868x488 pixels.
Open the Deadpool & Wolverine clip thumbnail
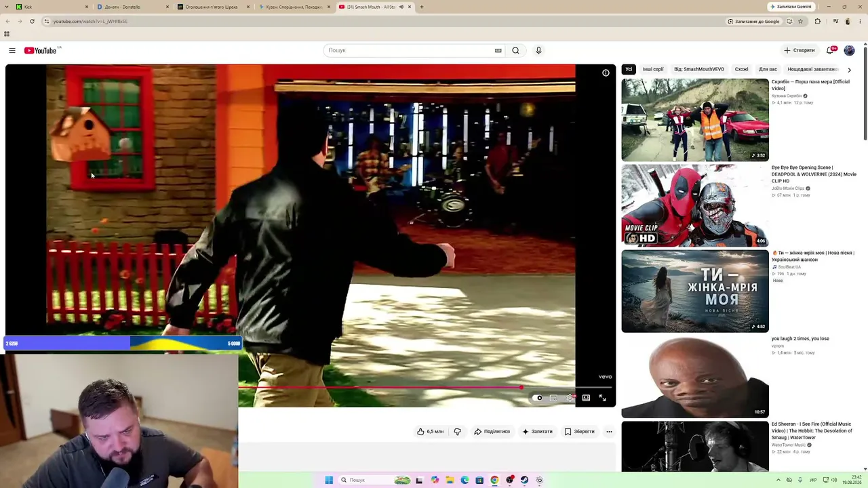(x=695, y=205)
